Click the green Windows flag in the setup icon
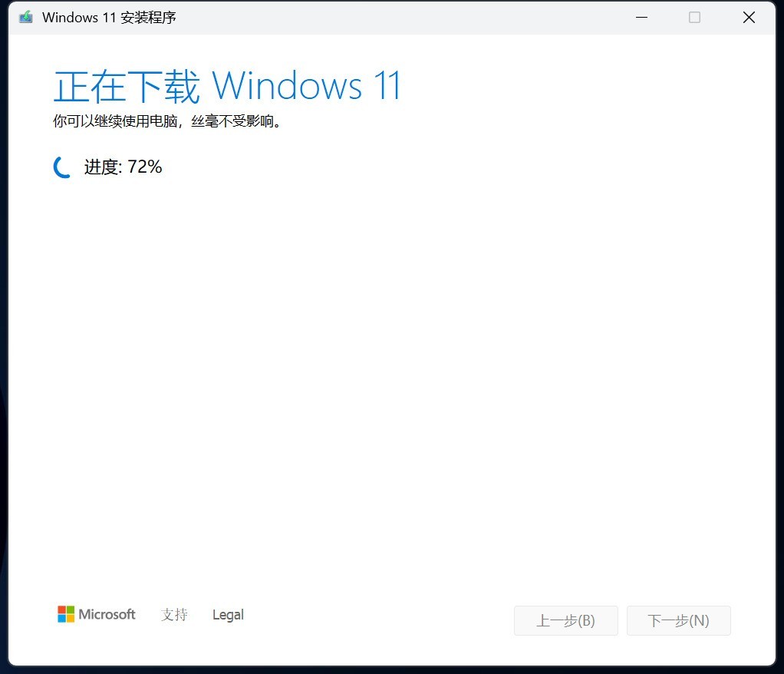The width and height of the screenshot is (784, 674). [25, 16]
